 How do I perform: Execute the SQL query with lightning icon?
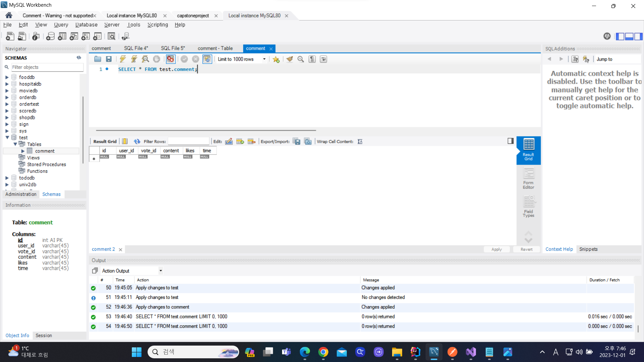[x=123, y=59]
